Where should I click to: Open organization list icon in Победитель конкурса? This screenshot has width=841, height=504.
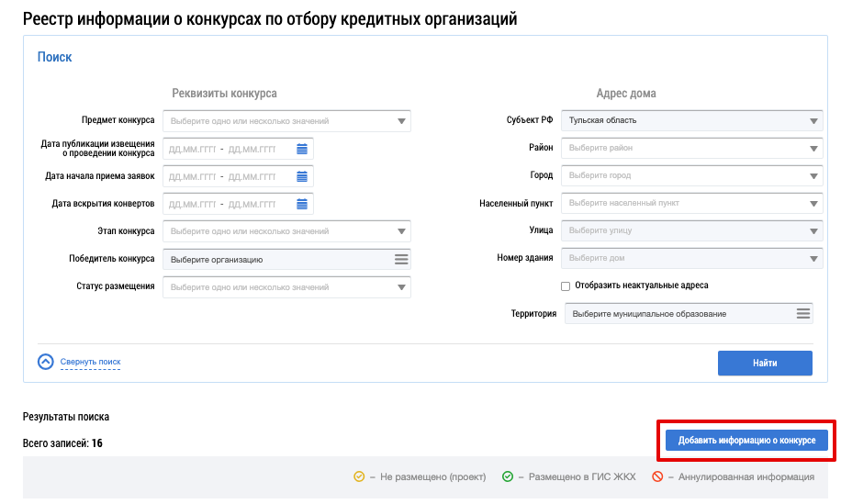(401, 260)
